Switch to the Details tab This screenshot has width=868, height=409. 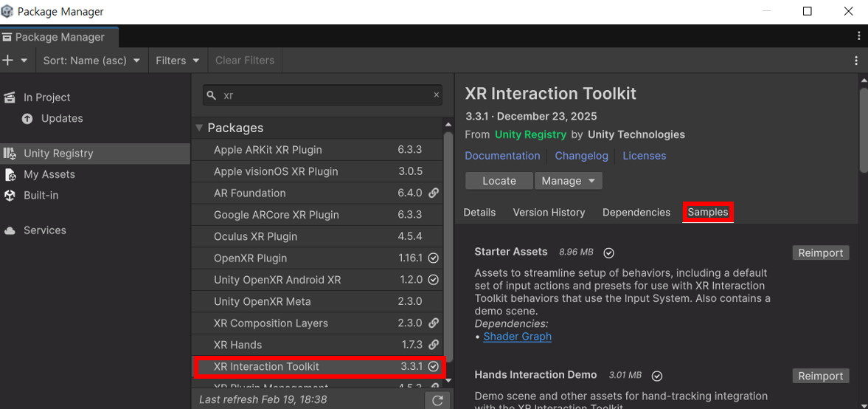(x=479, y=213)
